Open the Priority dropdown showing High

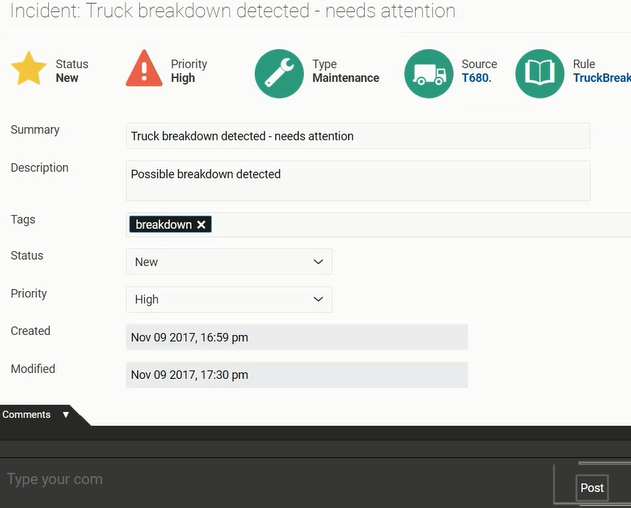click(x=229, y=299)
